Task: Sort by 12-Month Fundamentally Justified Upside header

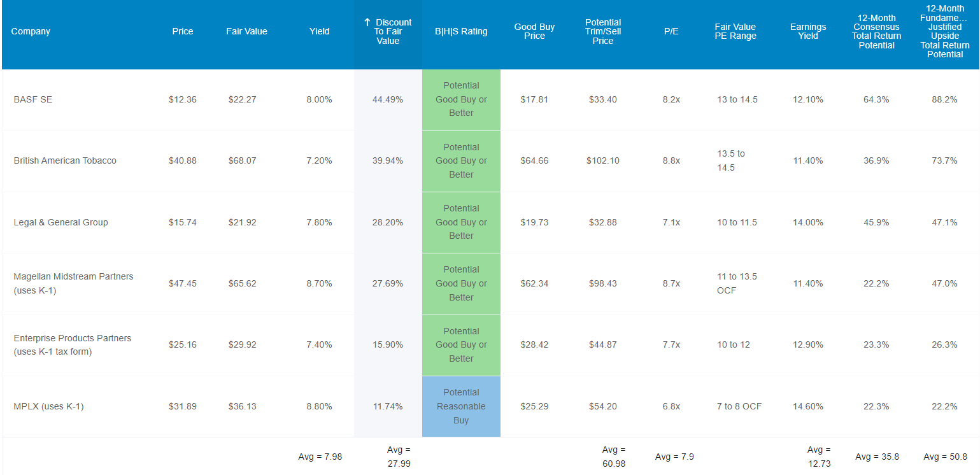Action: click(x=945, y=31)
